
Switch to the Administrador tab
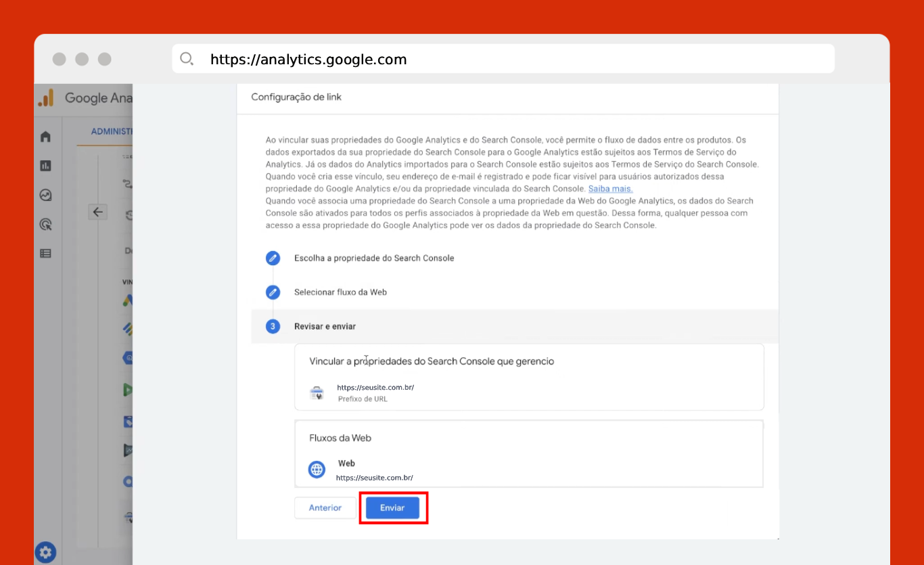(112, 131)
